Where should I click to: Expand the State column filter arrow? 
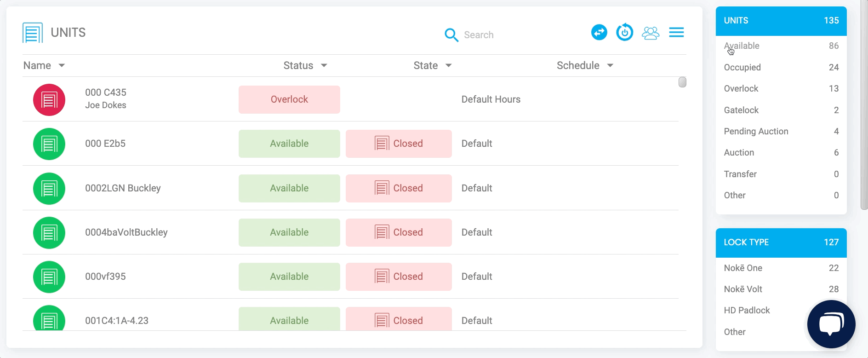[x=449, y=66]
